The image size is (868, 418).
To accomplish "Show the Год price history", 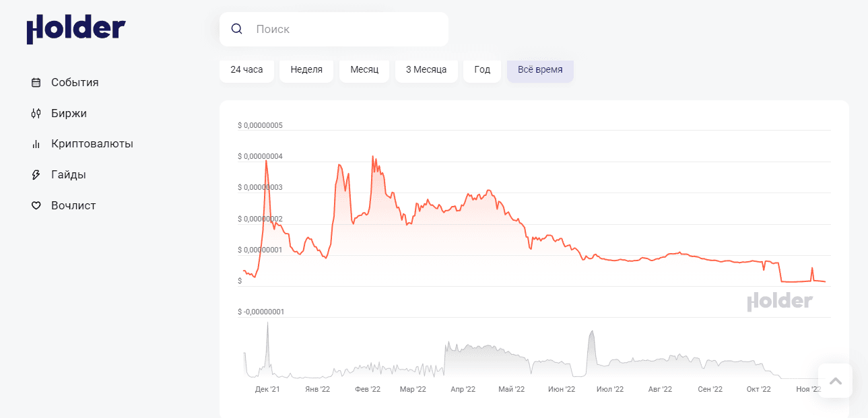I will pyautogui.click(x=482, y=69).
